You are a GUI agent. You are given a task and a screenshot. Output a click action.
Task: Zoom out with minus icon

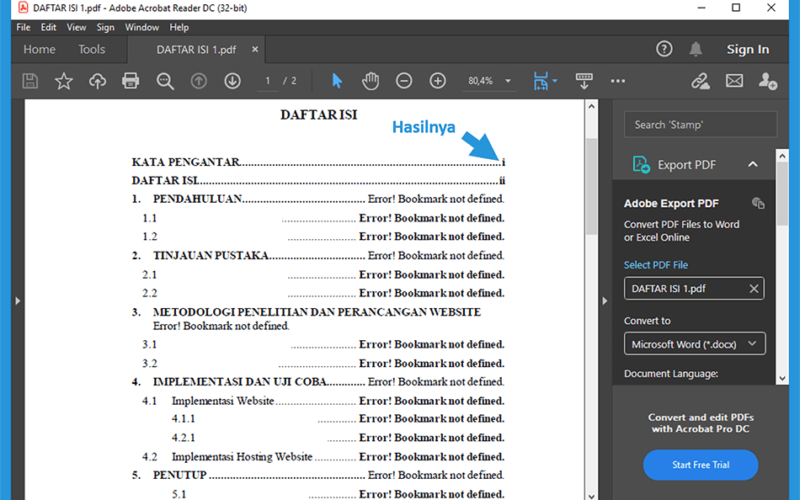tap(404, 81)
